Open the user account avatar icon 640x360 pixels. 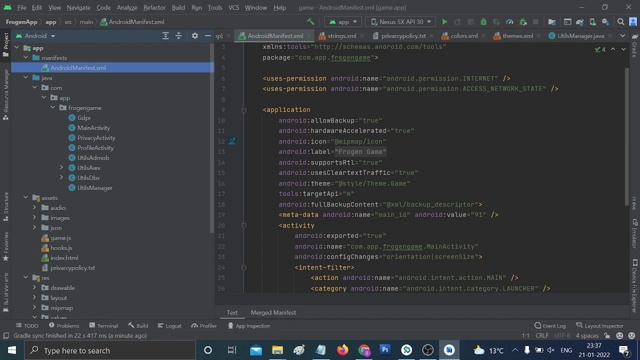[x=633, y=22]
